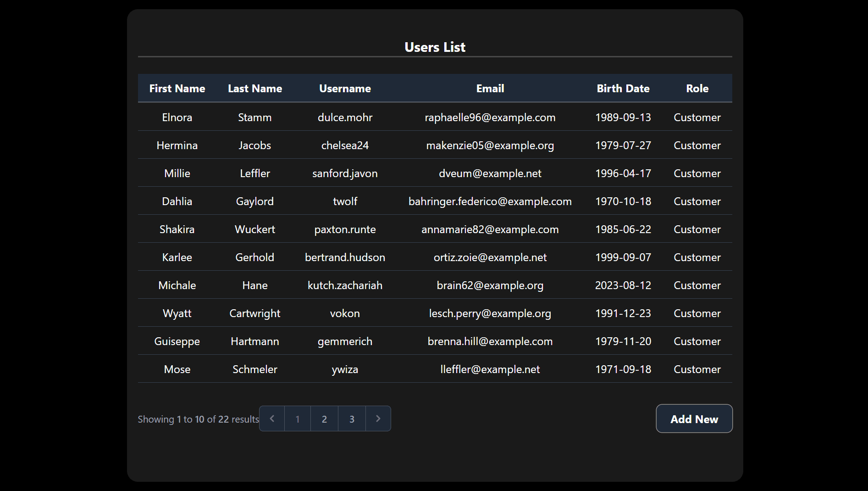Go to next page with right chevron
The image size is (868, 491).
click(x=378, y=418)
